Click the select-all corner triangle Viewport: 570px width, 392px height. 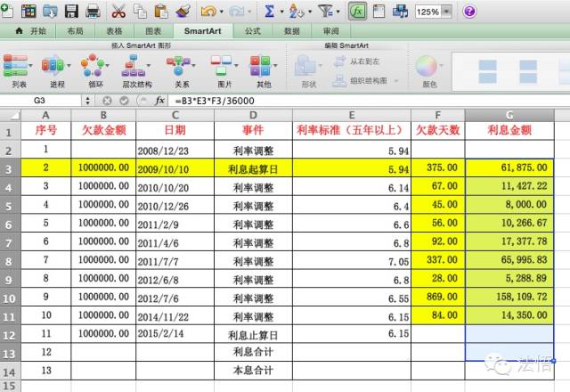[10, 115]
